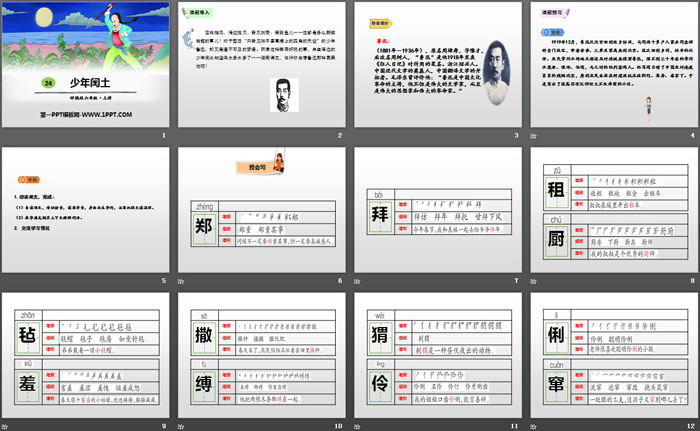Viewport: 700px width, 431px height.
Task: Click the slide number label 7
Action: [x=517, y=280]
